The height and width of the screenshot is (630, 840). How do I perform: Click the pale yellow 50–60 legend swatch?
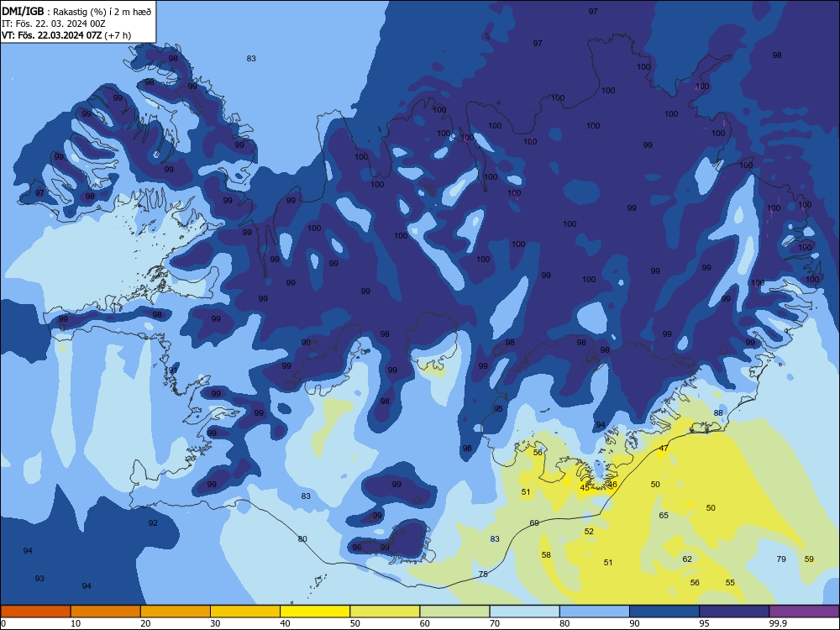pos(385,612)
